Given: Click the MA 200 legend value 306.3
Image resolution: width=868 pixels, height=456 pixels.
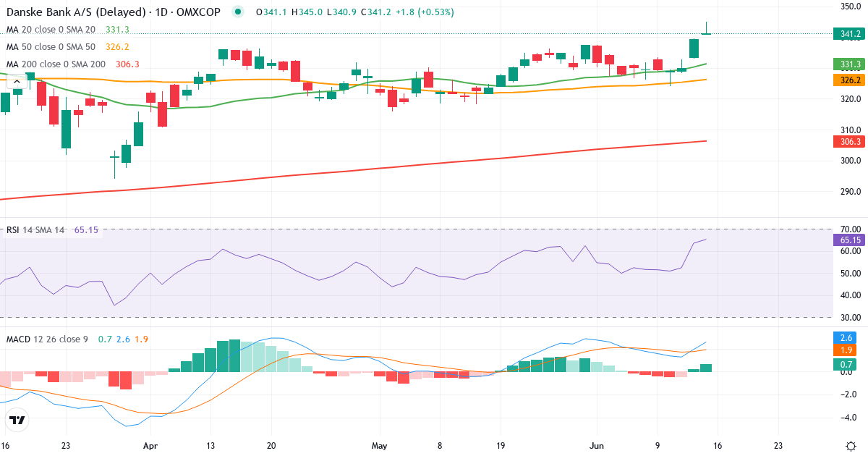Looking at the screenshot, I should coord(127,64).
